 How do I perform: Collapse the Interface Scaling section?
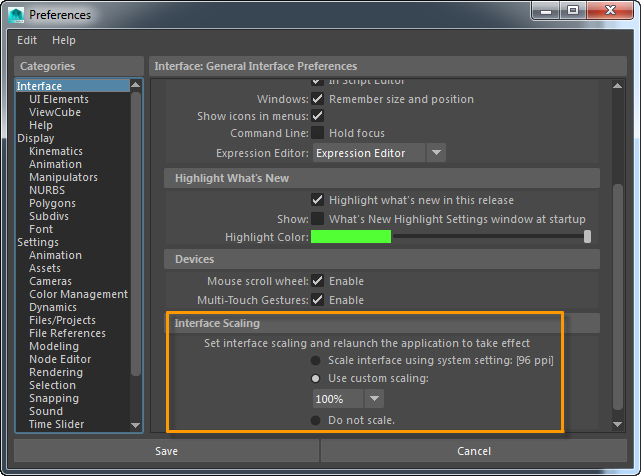(x=382, y=323)
